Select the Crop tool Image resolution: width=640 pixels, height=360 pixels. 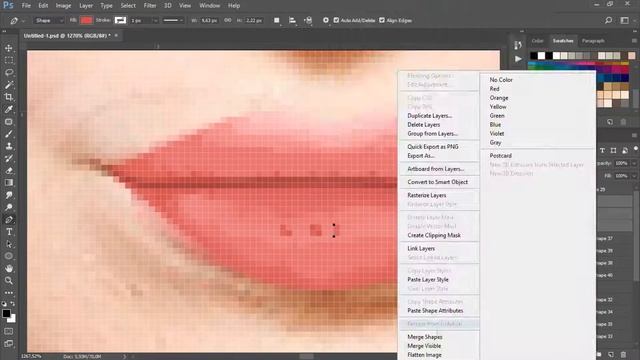point(9,97)
